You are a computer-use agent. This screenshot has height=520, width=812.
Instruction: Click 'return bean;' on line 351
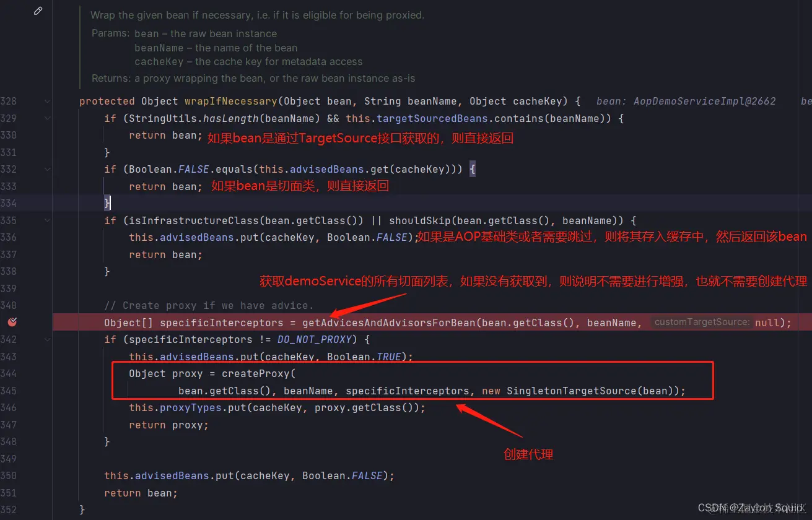click(141, 493)
